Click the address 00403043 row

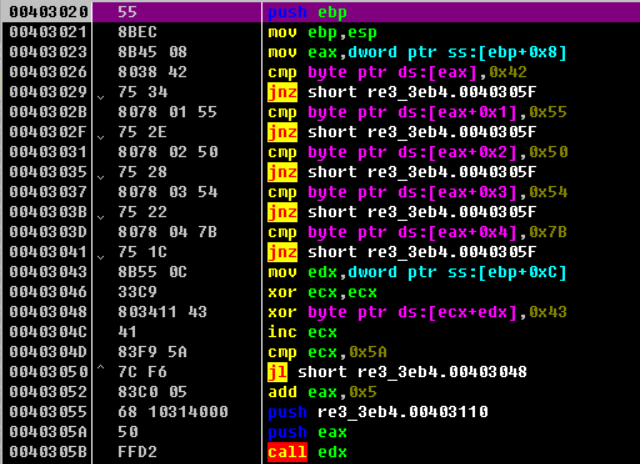pyautogui.click(x=48, y=272)
